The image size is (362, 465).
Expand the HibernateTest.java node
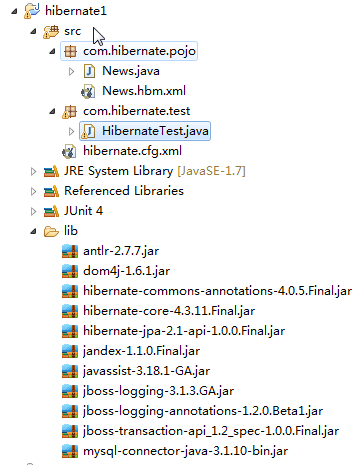71,131
